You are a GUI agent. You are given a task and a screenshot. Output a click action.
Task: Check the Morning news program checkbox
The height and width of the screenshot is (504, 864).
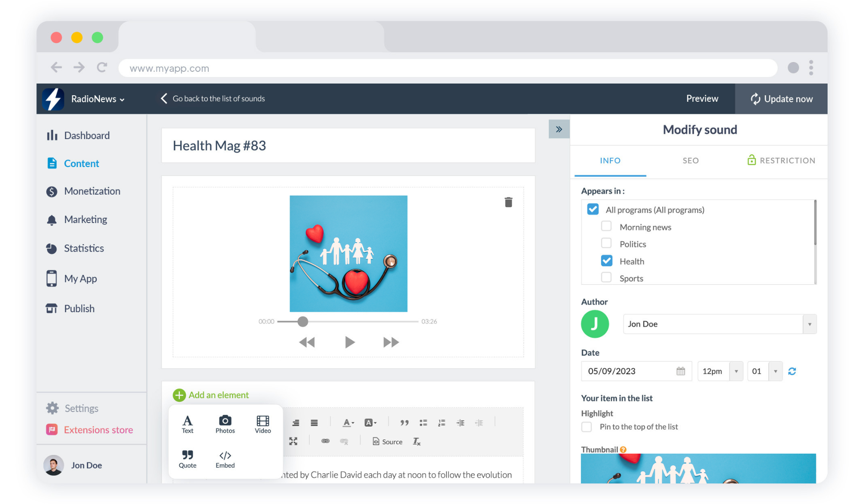pyautogui.click(x=606, y=227)
